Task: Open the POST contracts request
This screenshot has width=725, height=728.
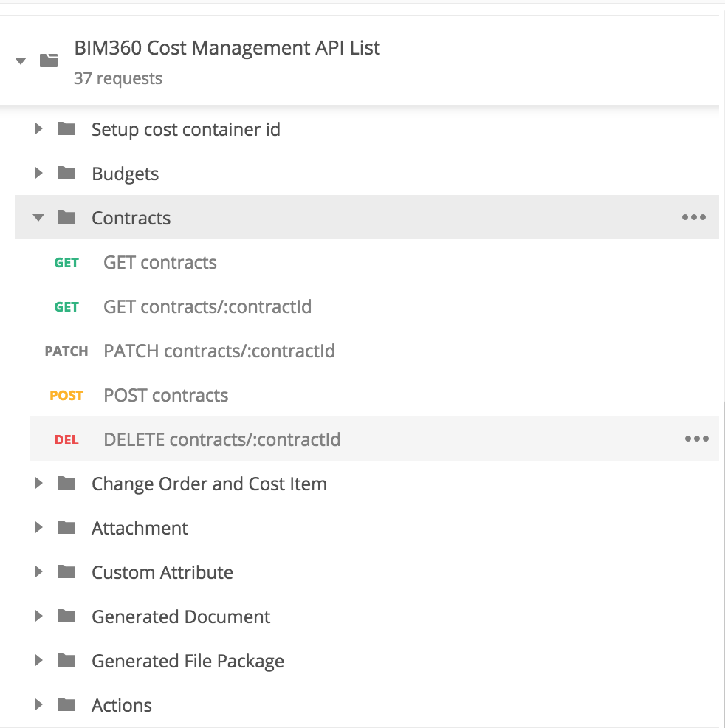Action: tap(374, 395)
